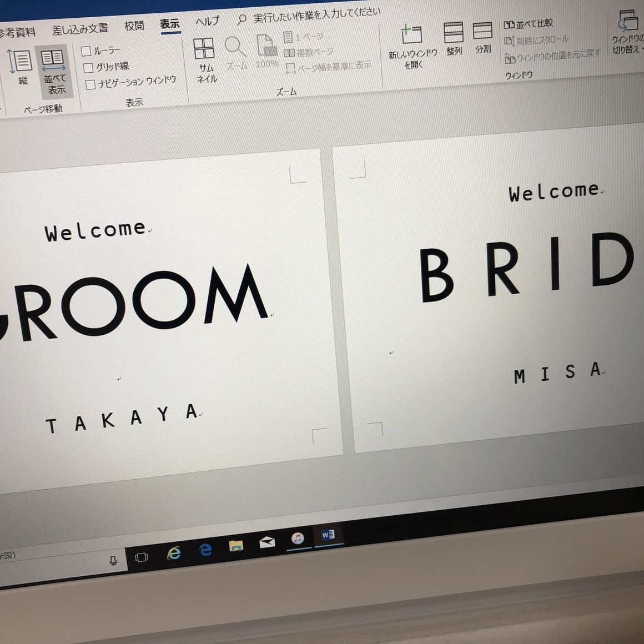Open the Mailings (差し込み文書) tab
Viewport: 644px width, 644px height.
click(x=80, y=29)
